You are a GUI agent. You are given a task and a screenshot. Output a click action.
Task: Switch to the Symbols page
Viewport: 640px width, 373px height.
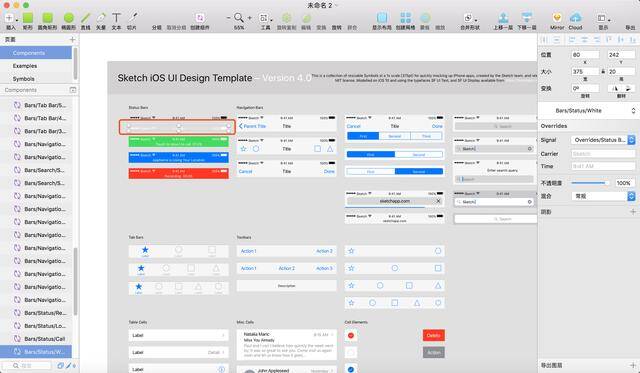(24, 79)
